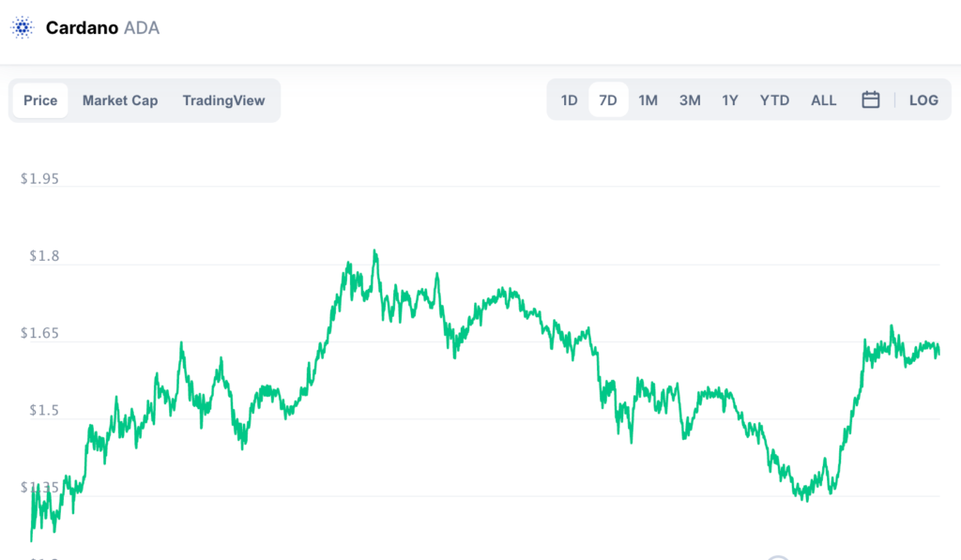Choose the 1M time range

(x=648, y=99)
